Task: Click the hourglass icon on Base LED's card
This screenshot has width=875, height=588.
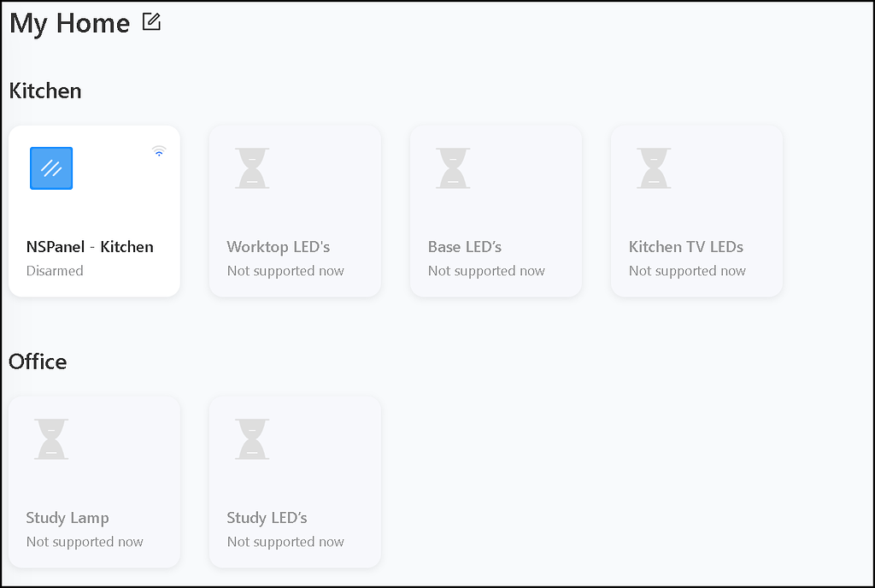Action: click(x=453, y=168)
